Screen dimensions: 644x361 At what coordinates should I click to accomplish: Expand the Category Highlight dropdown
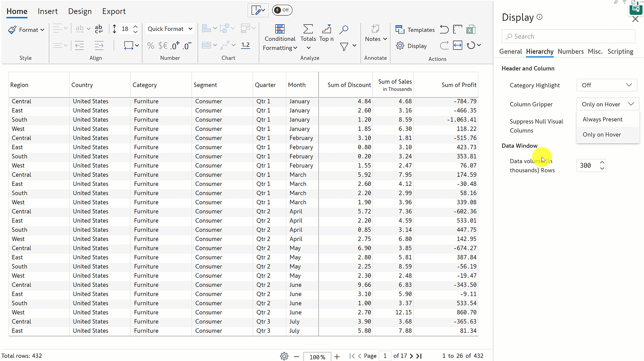click(x=606, y=85)
